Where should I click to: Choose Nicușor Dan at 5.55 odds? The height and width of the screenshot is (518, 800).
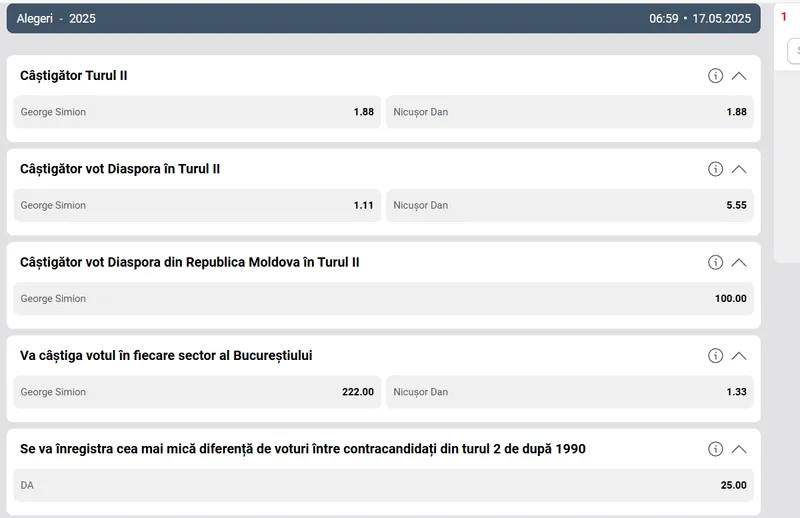(x=570, y=205)
